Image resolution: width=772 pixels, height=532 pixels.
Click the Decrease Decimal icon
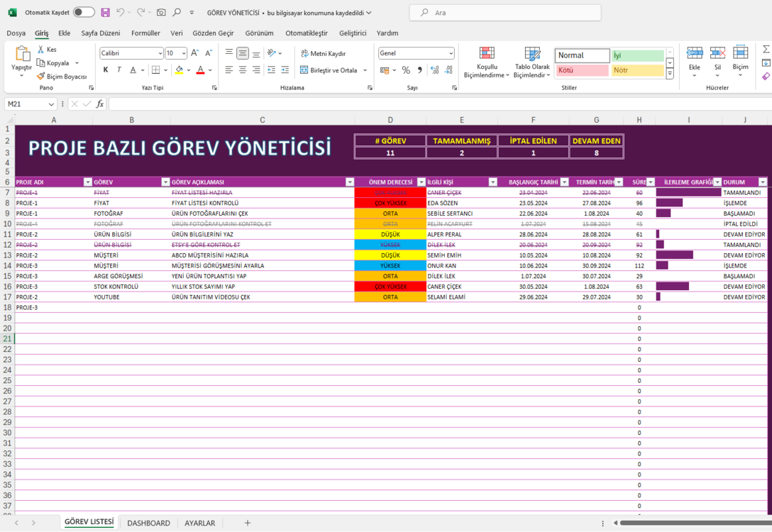pos(448,70)
